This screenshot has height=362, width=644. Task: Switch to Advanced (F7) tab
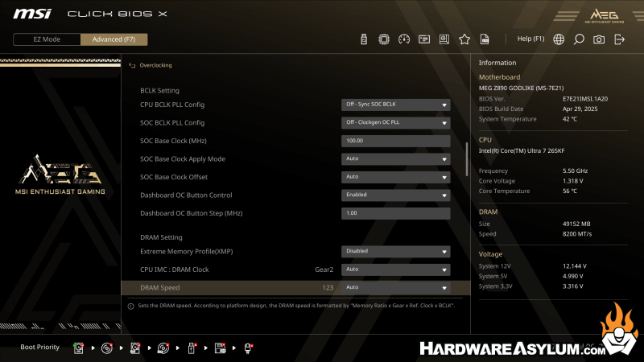pos(114,39)
